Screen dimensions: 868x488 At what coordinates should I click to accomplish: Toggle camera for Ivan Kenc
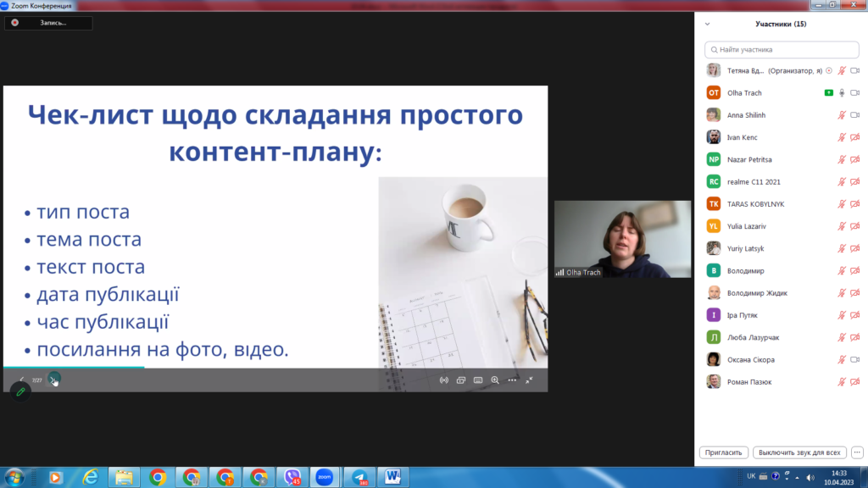coord(854,137)
